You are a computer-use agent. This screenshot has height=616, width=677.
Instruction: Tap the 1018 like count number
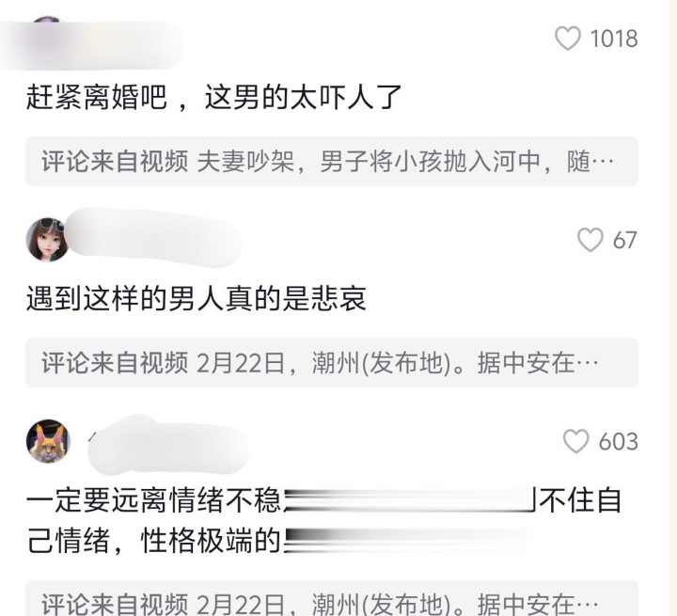pos(613,39)
